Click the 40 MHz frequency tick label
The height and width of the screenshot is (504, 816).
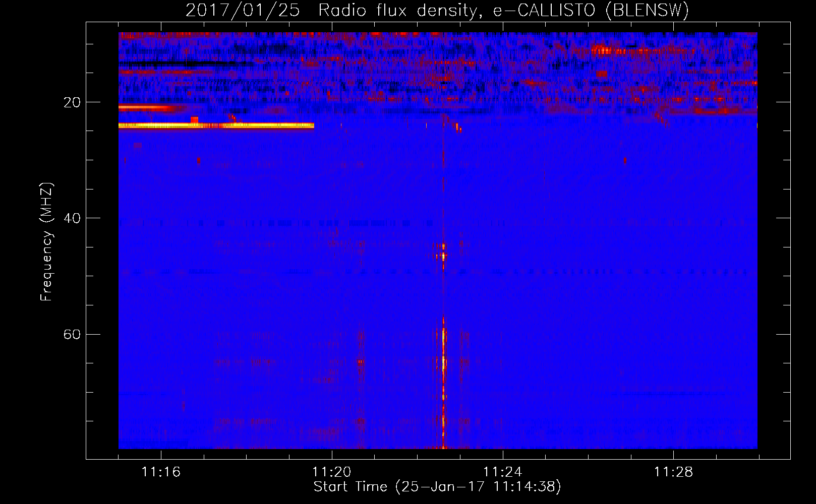coord(72,218)
